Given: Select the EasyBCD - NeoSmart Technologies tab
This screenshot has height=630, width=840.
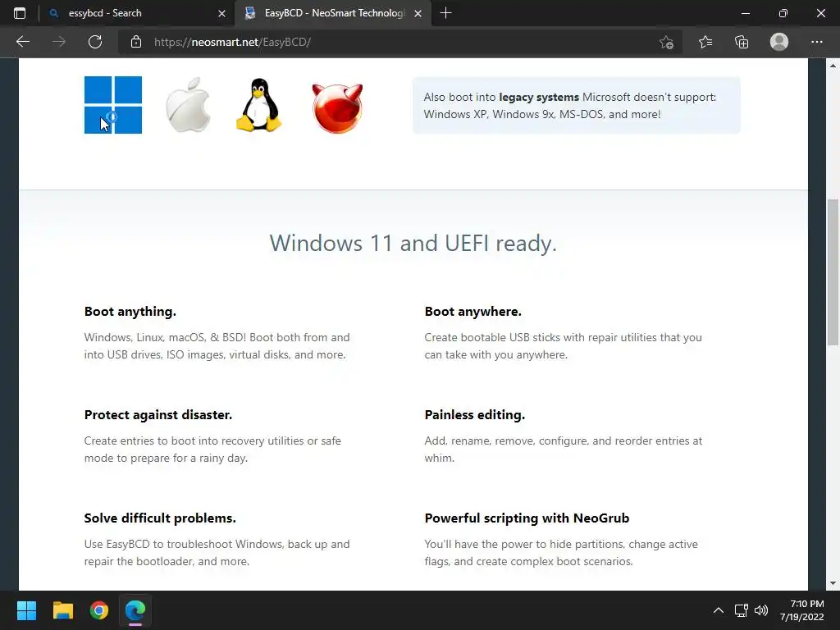Looking at the screenshot, I should [332, 13].
